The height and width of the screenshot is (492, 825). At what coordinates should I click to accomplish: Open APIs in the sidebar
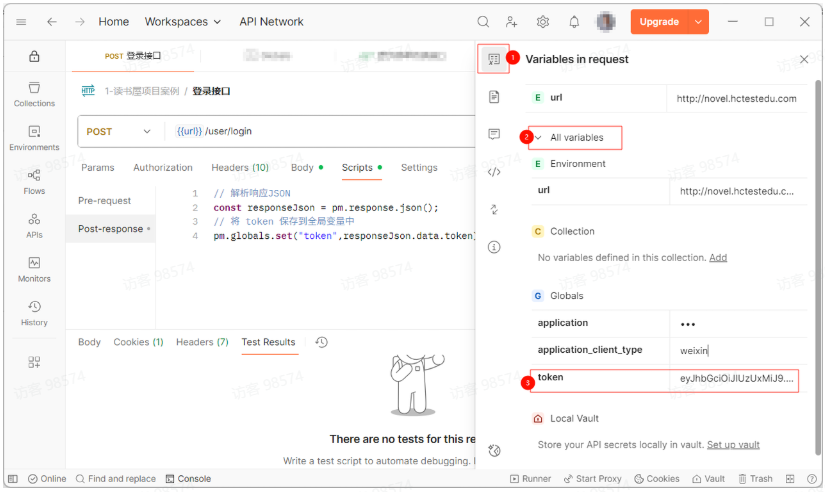[34, 225]
